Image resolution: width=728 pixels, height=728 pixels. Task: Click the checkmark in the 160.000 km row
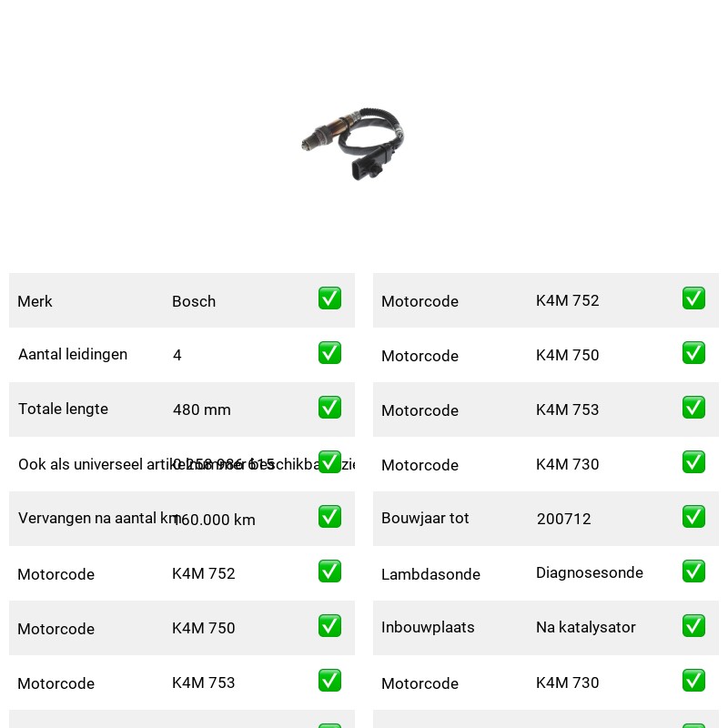(x=329, y=517)
